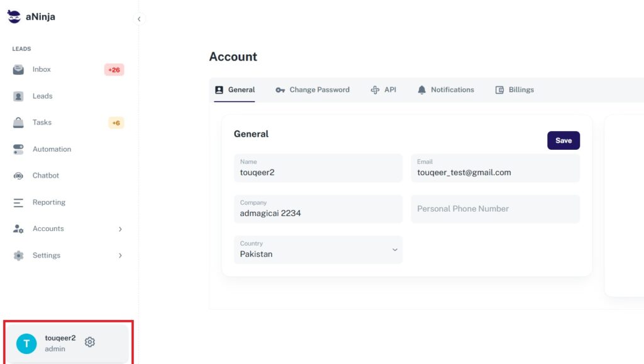Go to the Notifications tab
The height and width of the screenshot is (364, 644).
point(446,90)
